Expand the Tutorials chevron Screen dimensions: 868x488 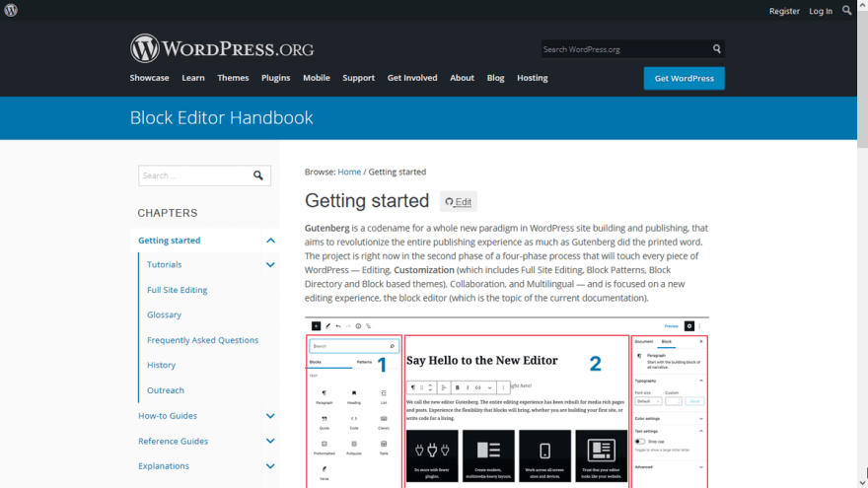270,264
